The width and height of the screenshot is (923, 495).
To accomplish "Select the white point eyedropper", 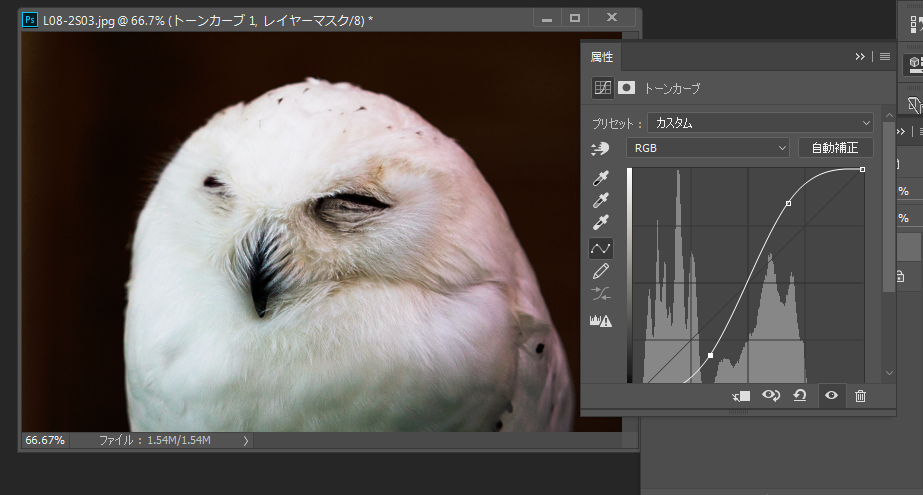I will point(600,222).
